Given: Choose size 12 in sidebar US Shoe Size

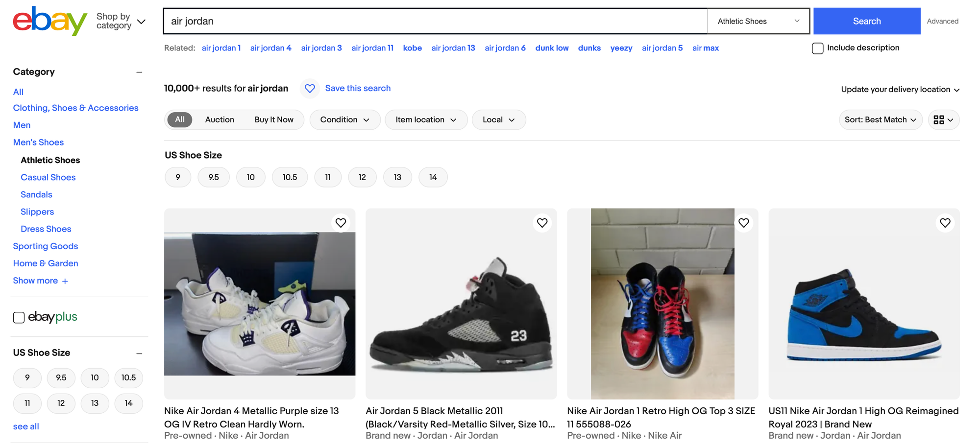Looking at the screenshot, I should pyautogui.click(x=61, y=403).
